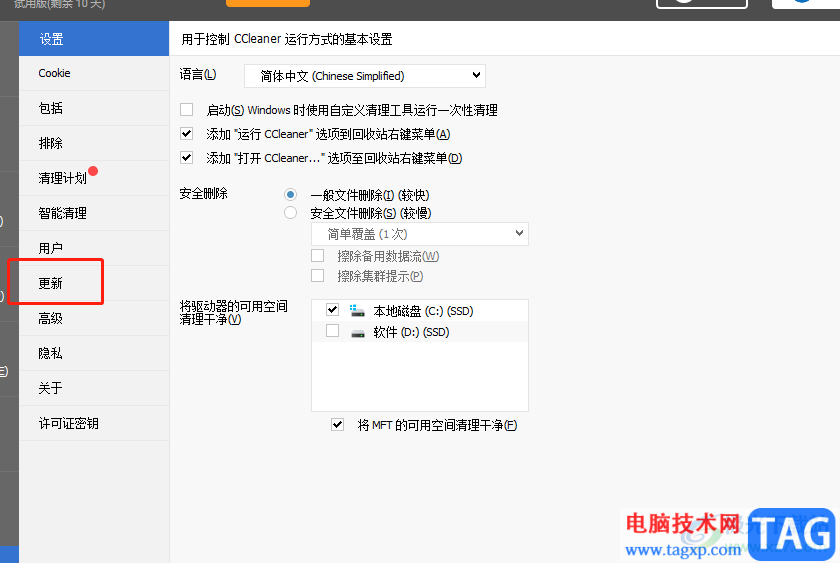This screenshot has width=840, height=563.
Task: Go to the 用户 users section
Action: pos(94,248)
